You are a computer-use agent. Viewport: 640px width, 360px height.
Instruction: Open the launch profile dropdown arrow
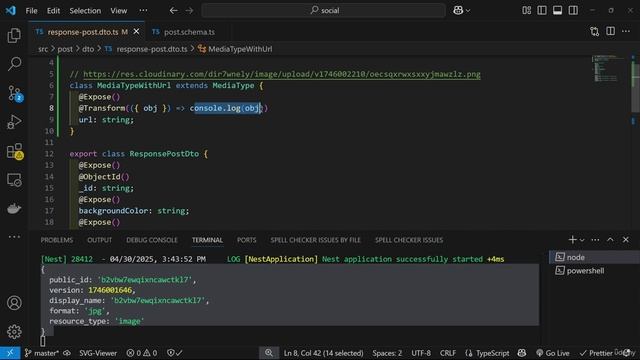(x=582, y=240)
